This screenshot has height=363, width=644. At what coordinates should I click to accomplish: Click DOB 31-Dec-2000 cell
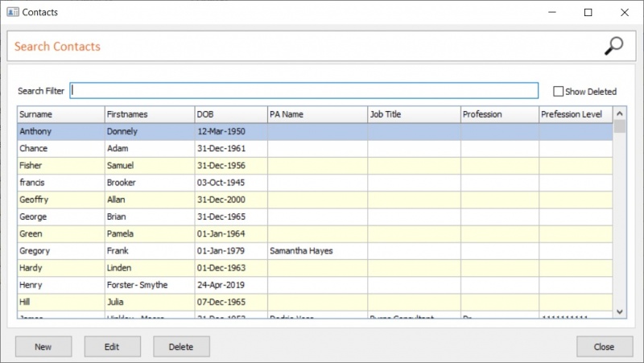(231, 200)
